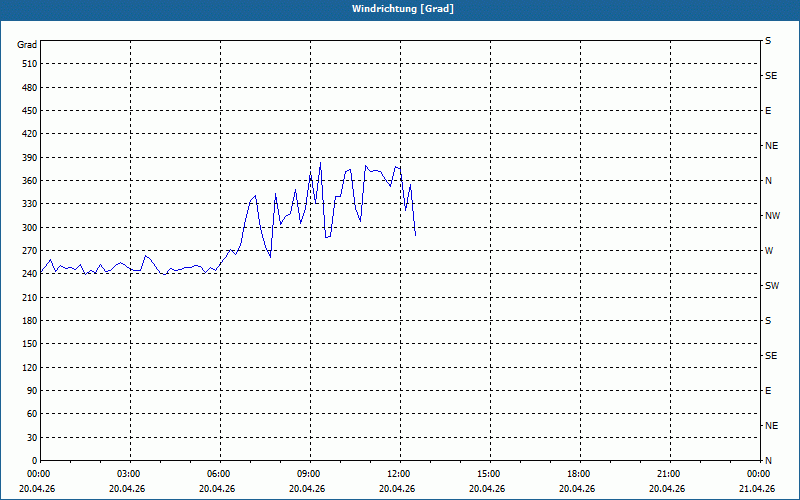800x500 pixels.
Task: Select the 06:00 time axis label
Action: coord(220,474)
